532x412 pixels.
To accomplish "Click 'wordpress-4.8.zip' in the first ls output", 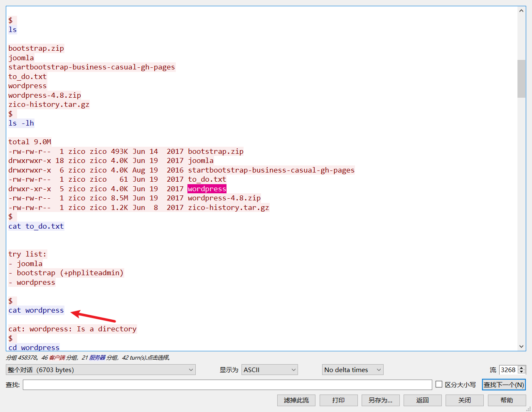I will [45, 95].
